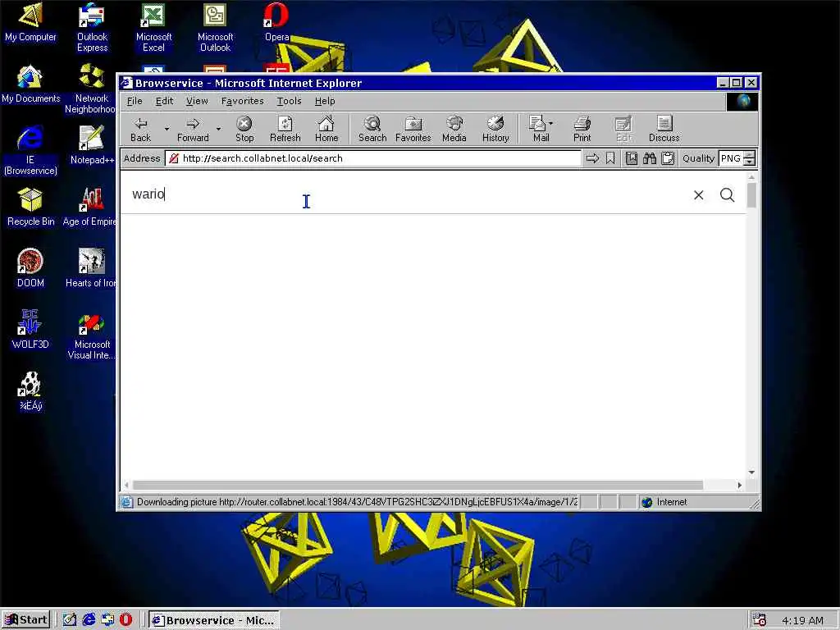Launch Internet Explorer from Quick Launch
The width and height of the screenshot is (840, 630).
89,620
